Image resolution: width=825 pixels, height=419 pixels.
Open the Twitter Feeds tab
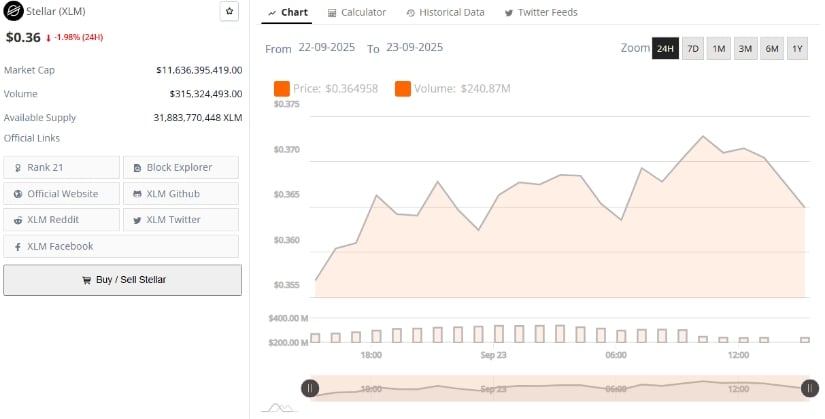(x=541, y=13)
